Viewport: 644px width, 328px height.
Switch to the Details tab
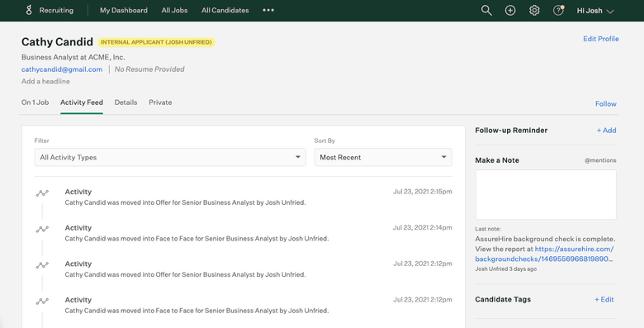125,102
